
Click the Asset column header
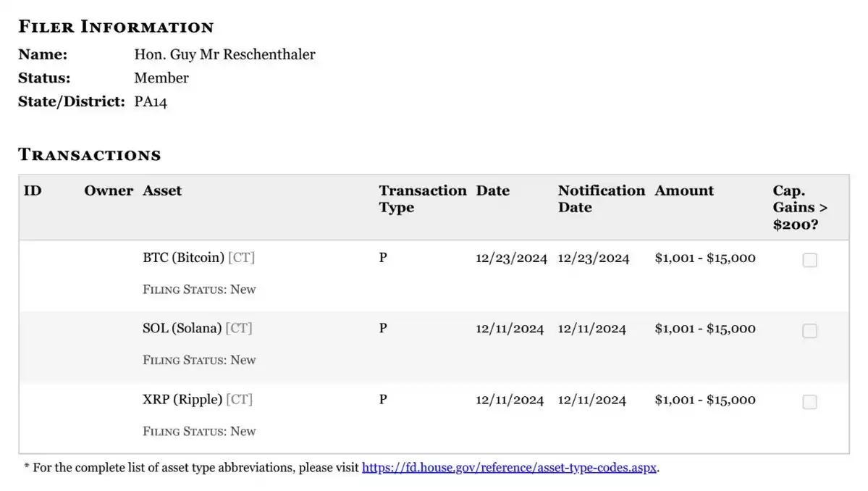click(x=161, y=190)
